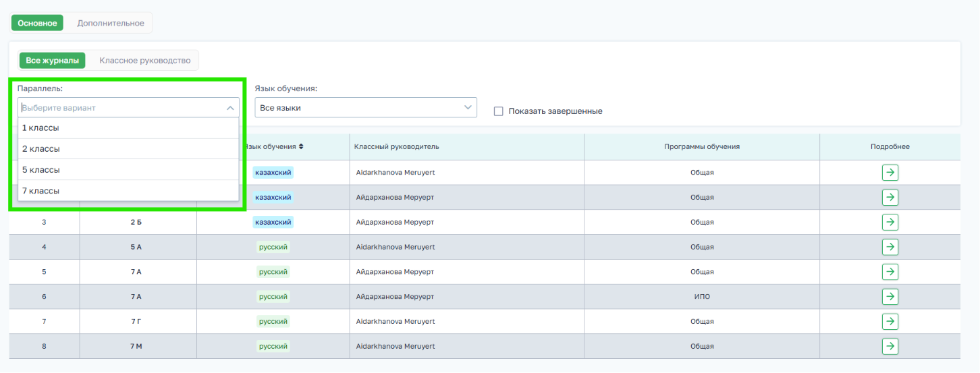Select the 7 классы option

[x=128, y=191]
